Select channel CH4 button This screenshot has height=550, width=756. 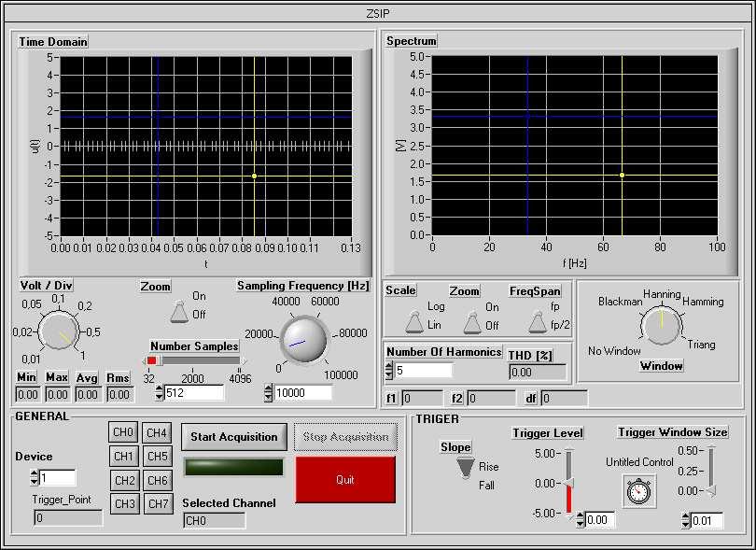point(157,432)
